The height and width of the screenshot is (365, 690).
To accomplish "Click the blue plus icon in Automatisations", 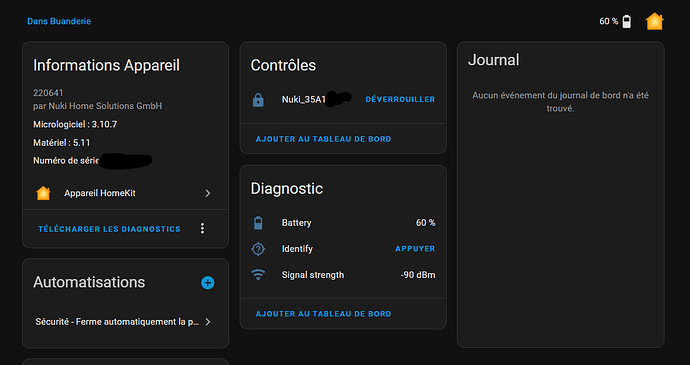I will tap(207, 283).
